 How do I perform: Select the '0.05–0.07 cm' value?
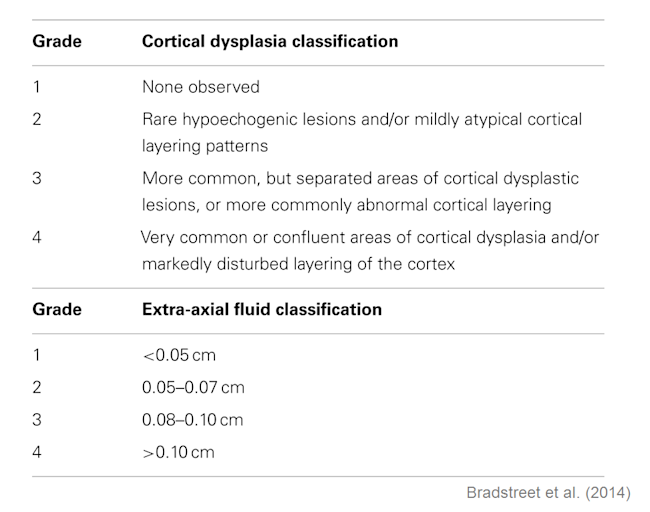tap(193, 388)
